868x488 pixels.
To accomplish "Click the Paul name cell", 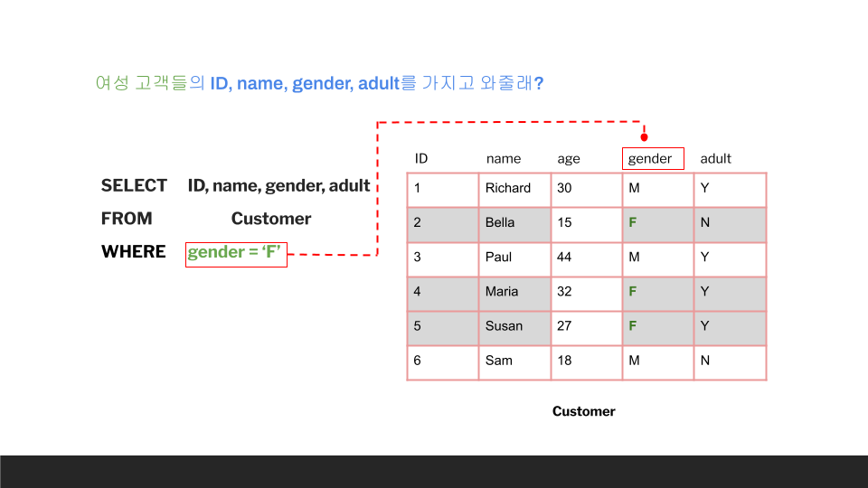I will pyautogui.click(x=514, y=259).
